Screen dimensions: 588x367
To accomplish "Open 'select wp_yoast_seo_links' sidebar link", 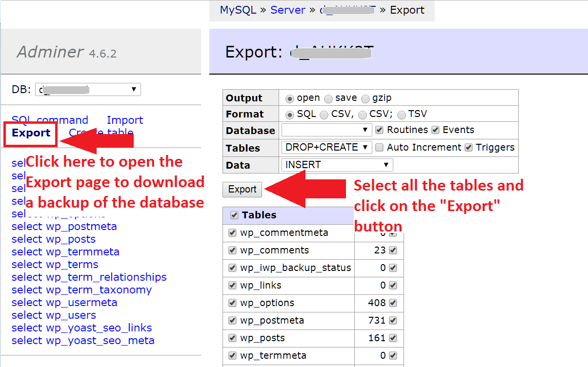I will pyautogui.click(x=82, y=328).
